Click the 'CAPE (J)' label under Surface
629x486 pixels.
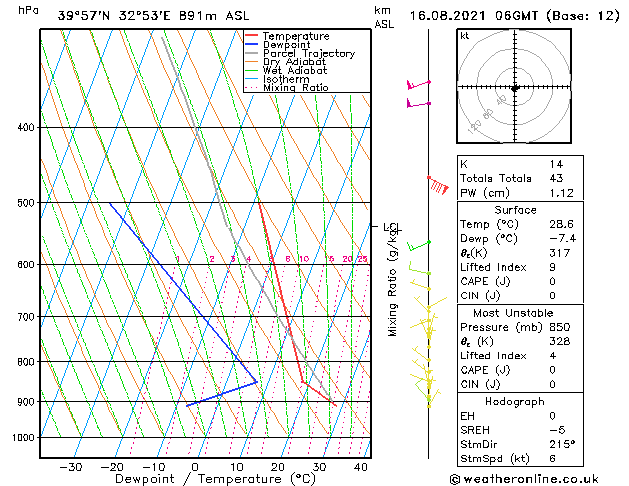coord(485,281)
